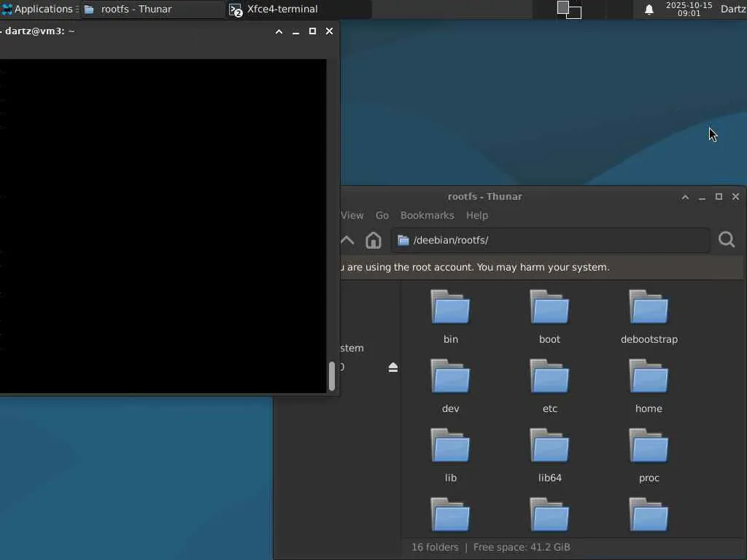The width and height of the screenshot is (747, 560).
Task: Minimize the Thunar window
Action: [702, 197]
